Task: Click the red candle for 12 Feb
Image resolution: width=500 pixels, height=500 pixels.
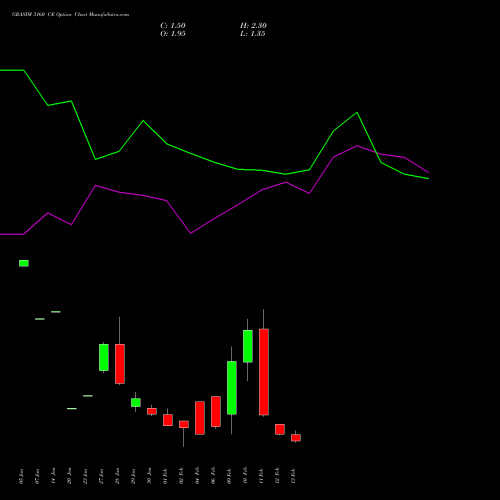Action: coord(280,429)
